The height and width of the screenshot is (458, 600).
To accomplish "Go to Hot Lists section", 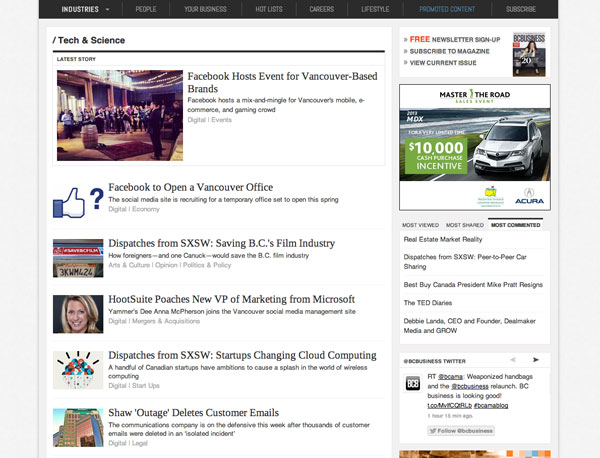I will [269, 9].
